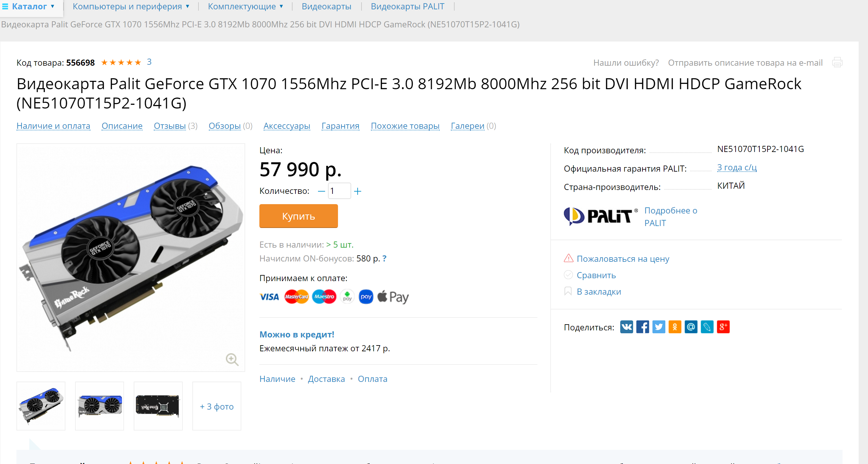Expand the Каталог dropdown menu

tap(29, 6)
